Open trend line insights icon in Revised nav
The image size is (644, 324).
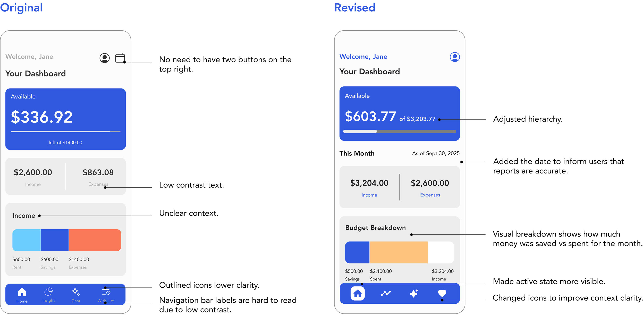point(386,293)
